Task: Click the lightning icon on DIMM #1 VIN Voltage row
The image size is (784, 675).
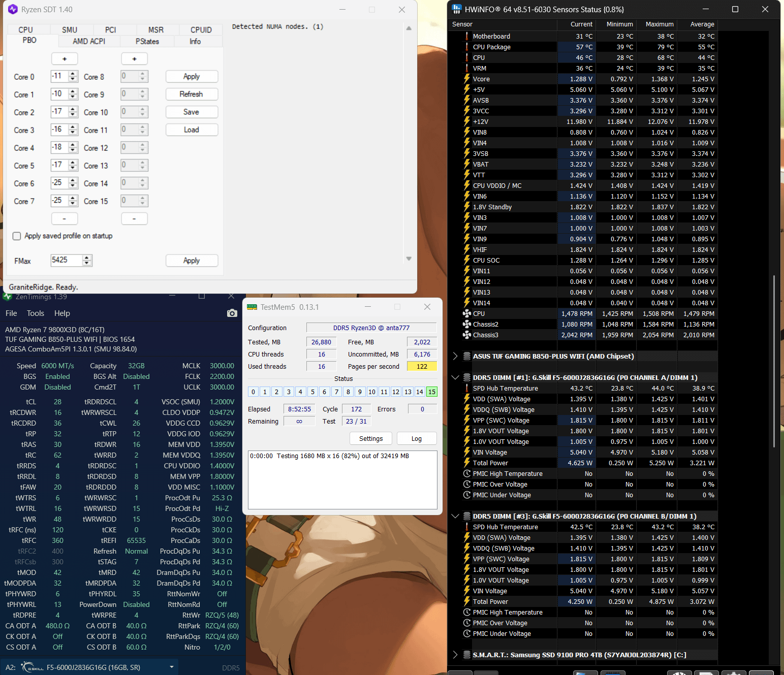Action: (x=467, y=452)
